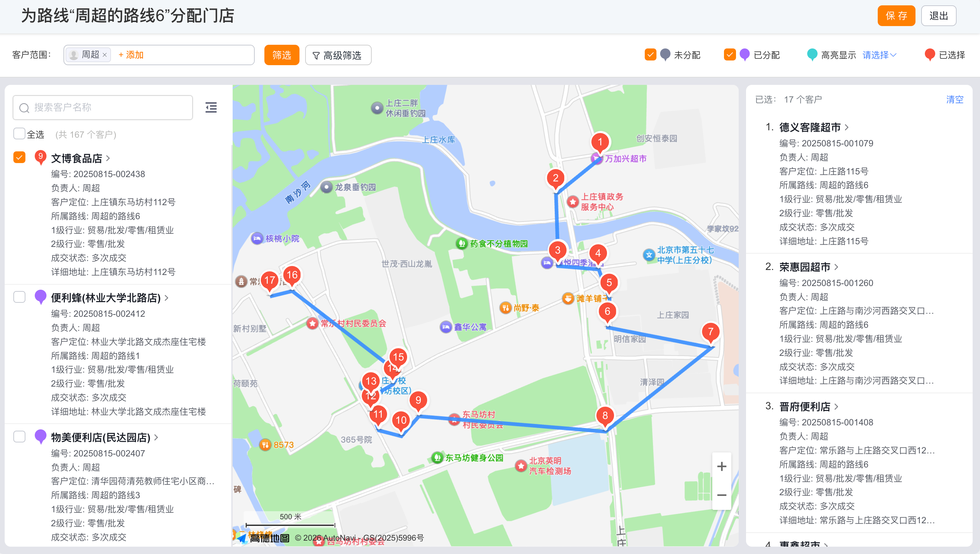
Task: Focus the 搜索客户名称 search field
Action: [103, 107]
